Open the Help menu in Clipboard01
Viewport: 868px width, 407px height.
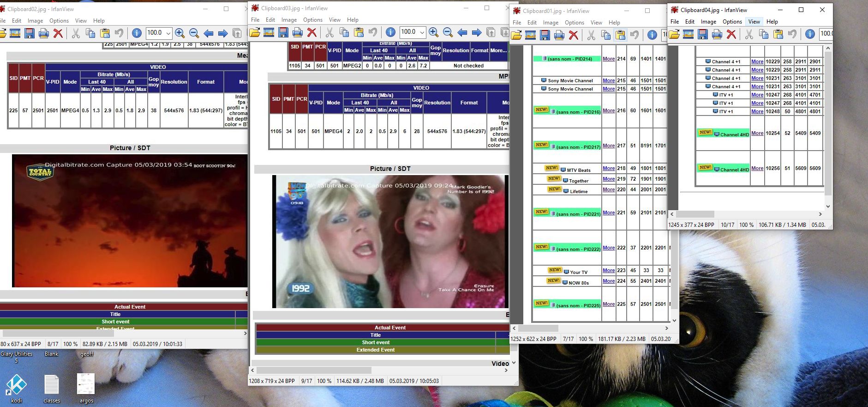click(x=614, y=23)
